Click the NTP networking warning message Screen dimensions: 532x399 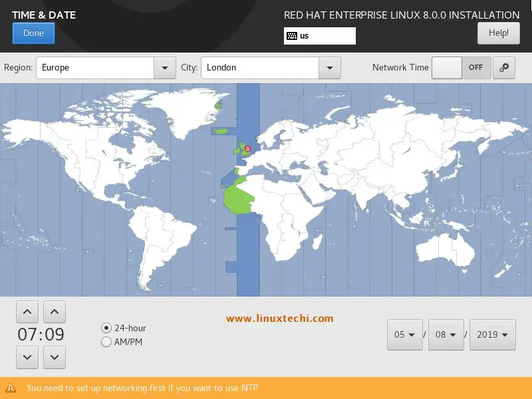point(142,388)
